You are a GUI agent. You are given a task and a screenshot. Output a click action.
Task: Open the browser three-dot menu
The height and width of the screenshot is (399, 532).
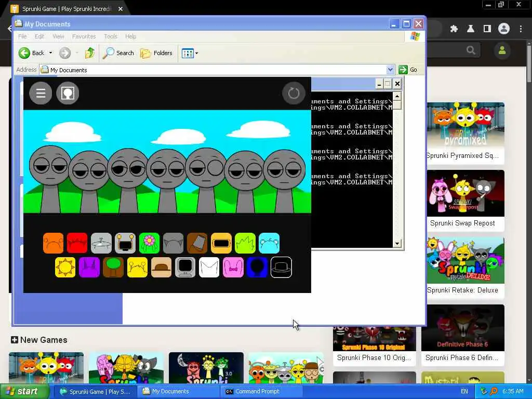(521, 29)
